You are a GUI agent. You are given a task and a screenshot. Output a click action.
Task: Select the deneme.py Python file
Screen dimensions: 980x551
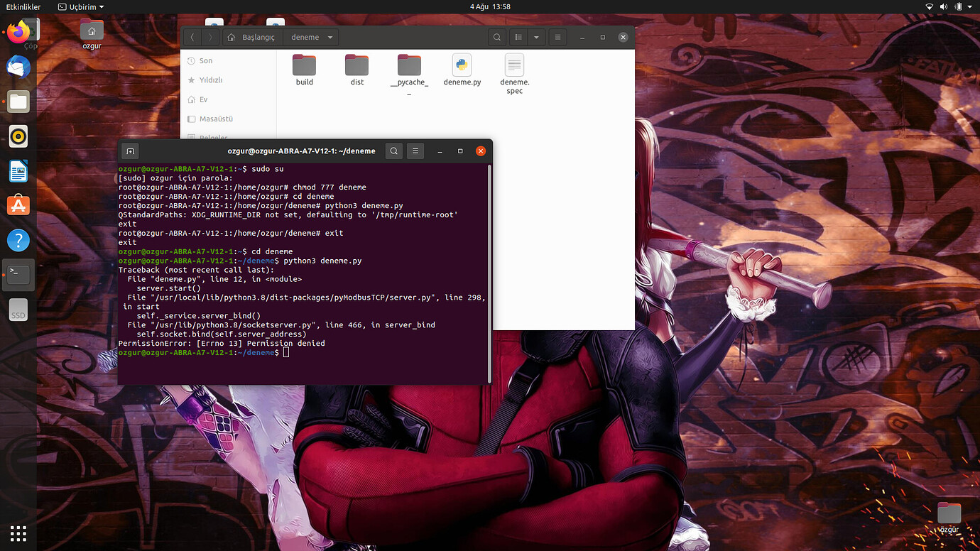pos(462,70)
